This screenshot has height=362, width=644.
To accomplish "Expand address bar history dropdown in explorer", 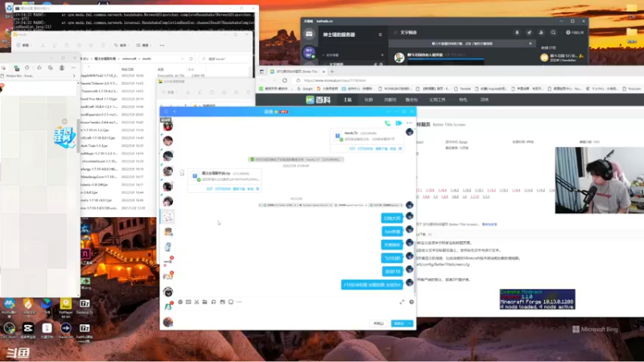I will pyautogui.click(x=183, y=59).
